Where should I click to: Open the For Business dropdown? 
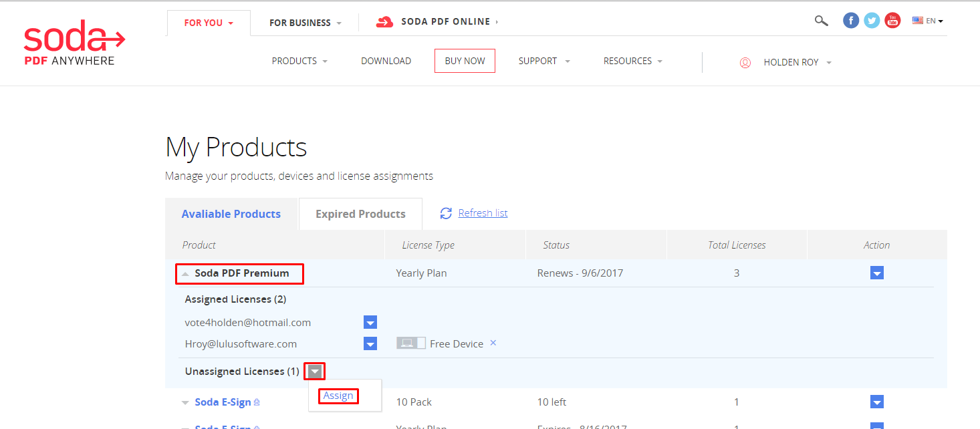click(x=305, y=23)
